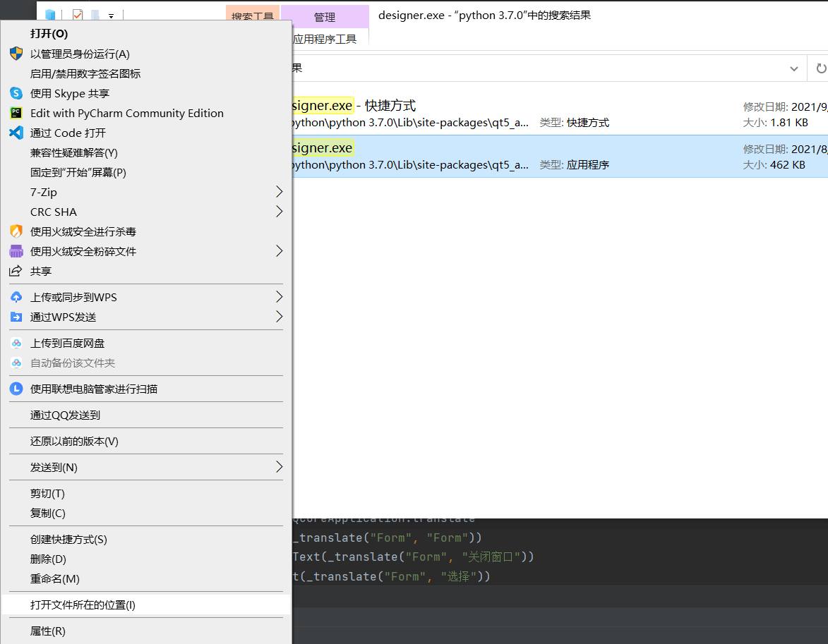Open quick access toolbar customize dropdown
The height and width of the screenshot is (644, 828).
[112, 16]
